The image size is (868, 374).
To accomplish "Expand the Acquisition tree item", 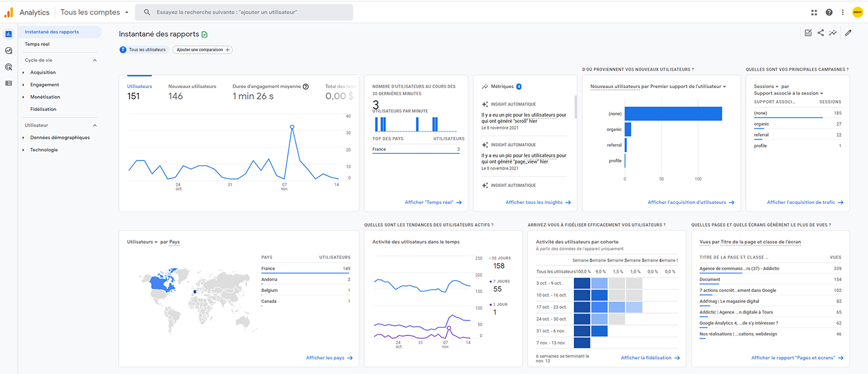I will pyautogui.click(x=24, y=72).
